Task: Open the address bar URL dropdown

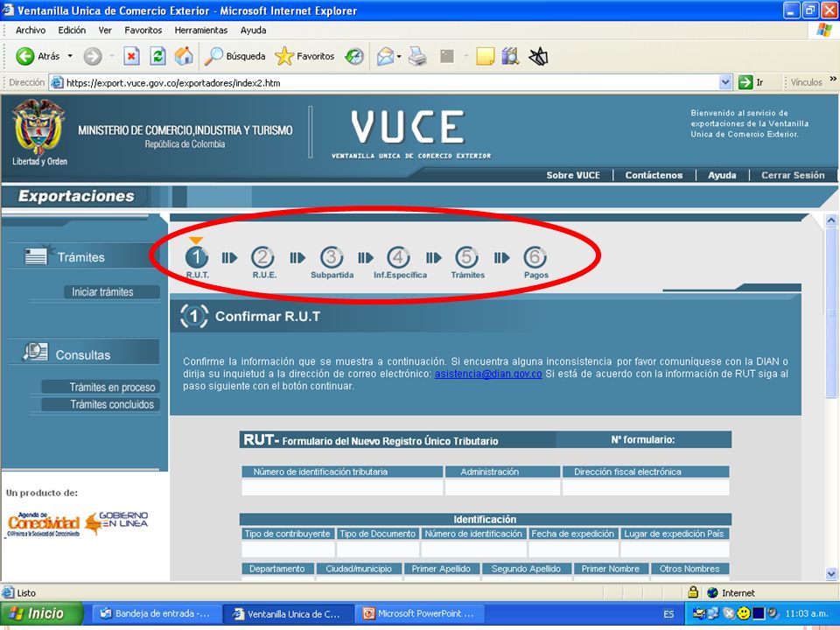Action: point(725,82)
